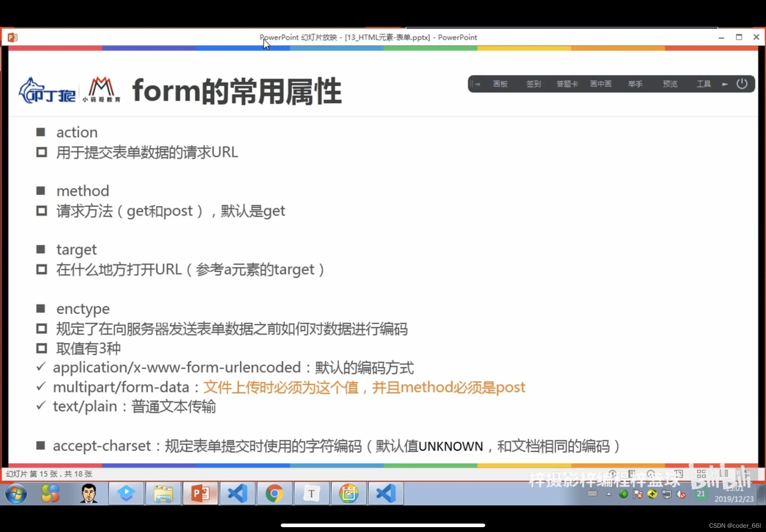
Task: Select 工具 on the floating toolbar
Action: 703,84
